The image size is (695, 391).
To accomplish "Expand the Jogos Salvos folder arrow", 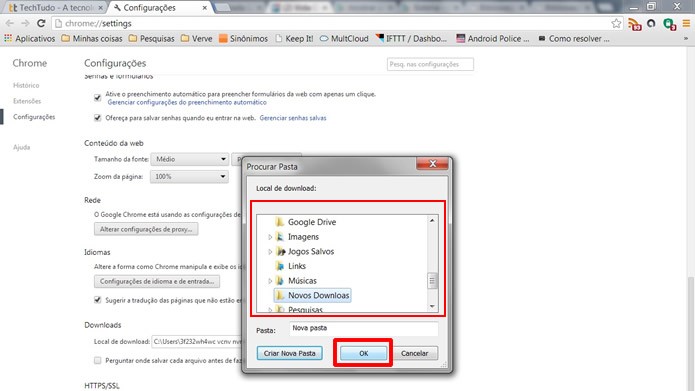I will tap(270, 252).
